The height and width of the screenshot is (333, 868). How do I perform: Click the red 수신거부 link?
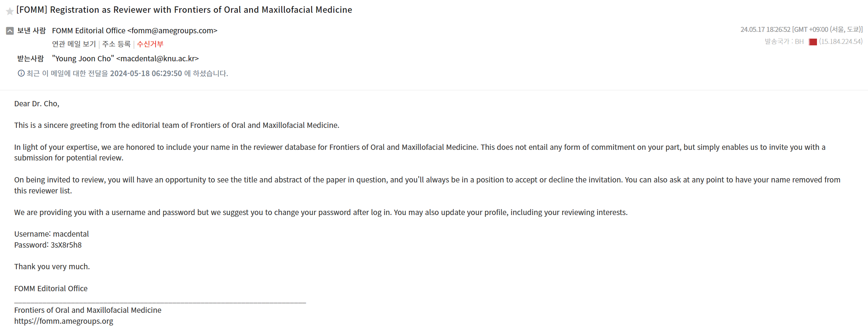150,44
